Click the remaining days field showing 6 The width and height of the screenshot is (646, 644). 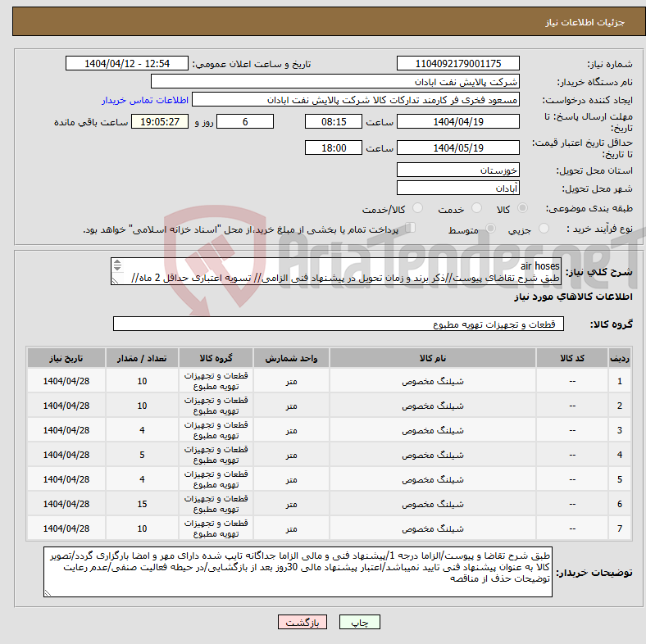245,122
